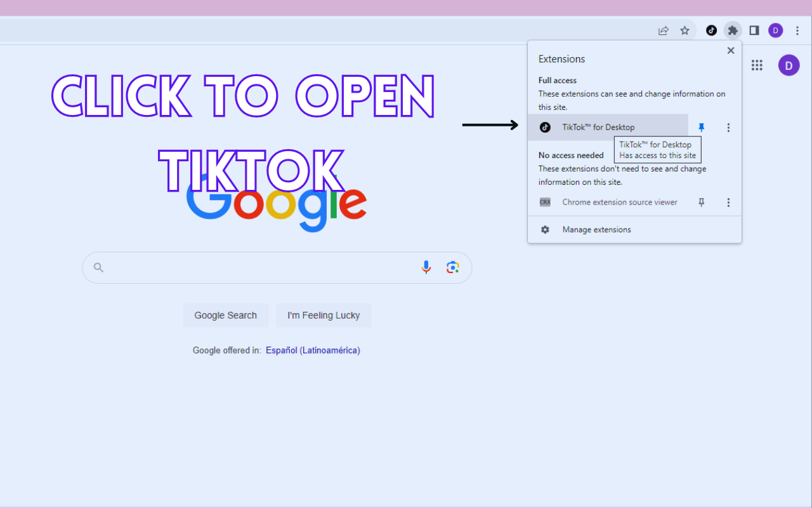Open more options for Chrome extension source viewer
This screenshot has height=508, width=812.
coord(728,202)
